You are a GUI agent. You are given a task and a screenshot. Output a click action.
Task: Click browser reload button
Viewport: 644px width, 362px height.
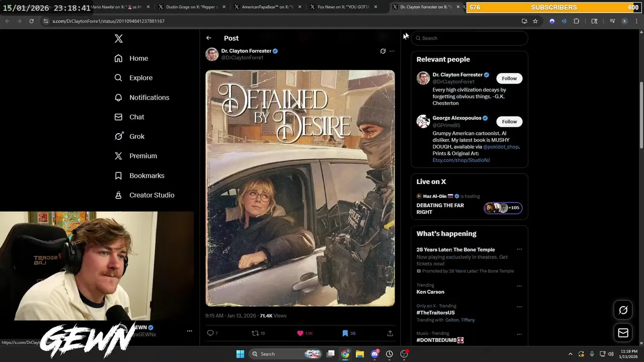31,21
